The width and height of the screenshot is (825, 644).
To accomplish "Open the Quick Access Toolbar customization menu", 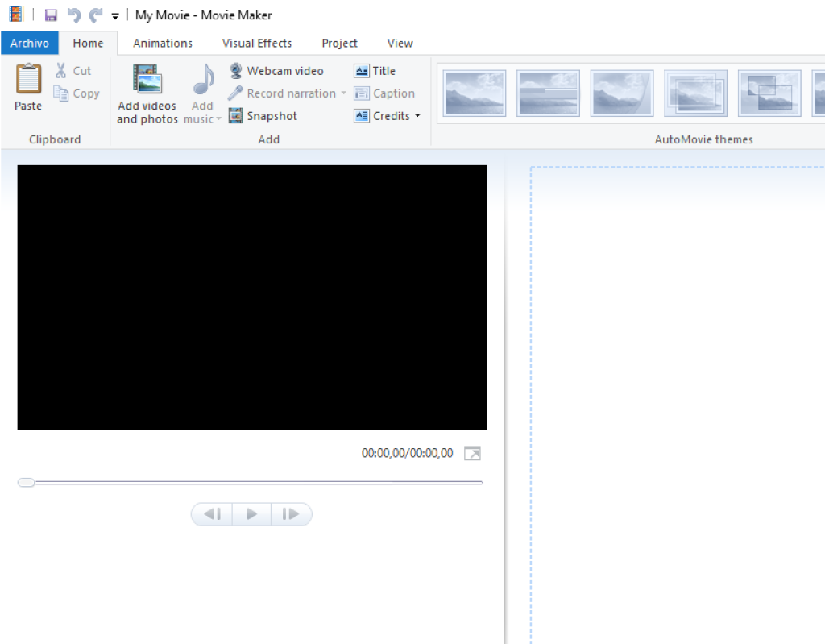I will 115,14.
